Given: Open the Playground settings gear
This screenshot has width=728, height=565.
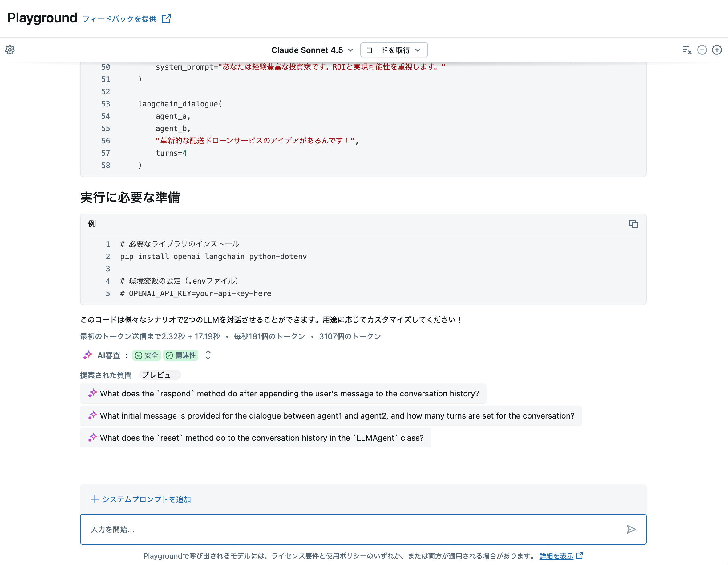Looking at the screenshot, I should click(10, 50).
